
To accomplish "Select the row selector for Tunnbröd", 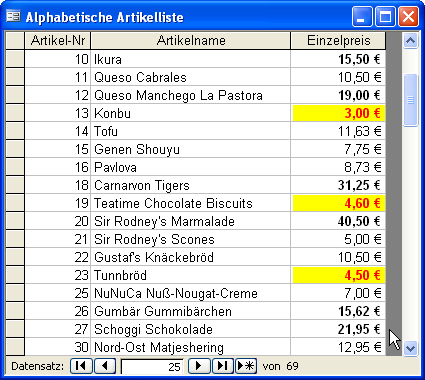I will tap(15, 275).
